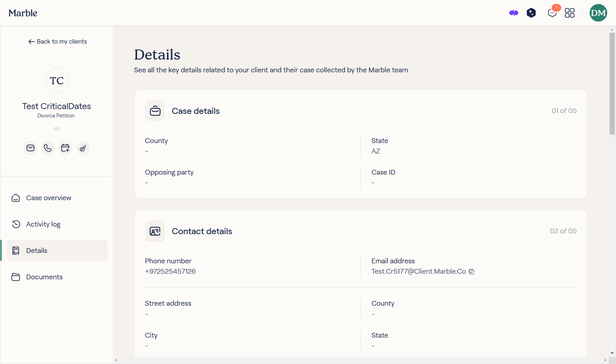Click the scrollbar down arrow

coord(612,354)
